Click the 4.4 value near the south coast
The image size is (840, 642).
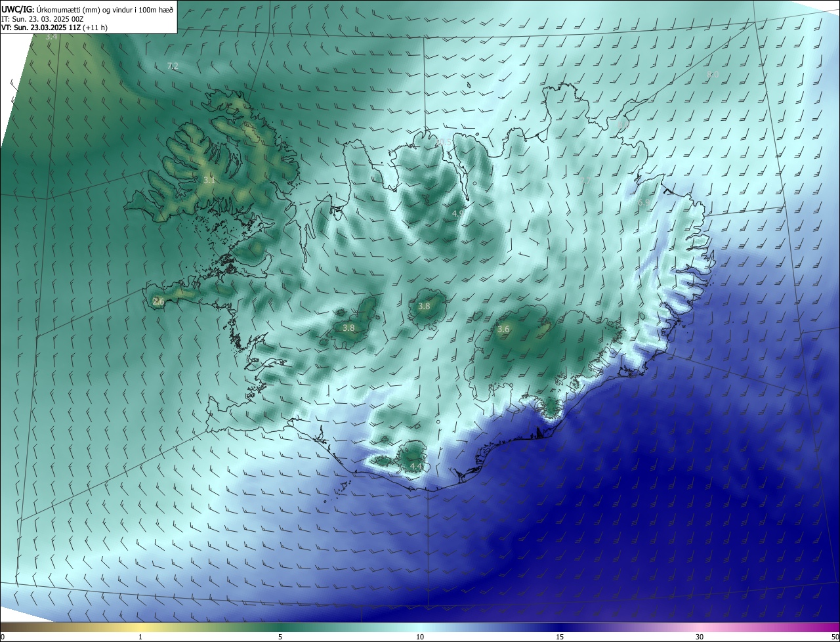click(416, 466)
